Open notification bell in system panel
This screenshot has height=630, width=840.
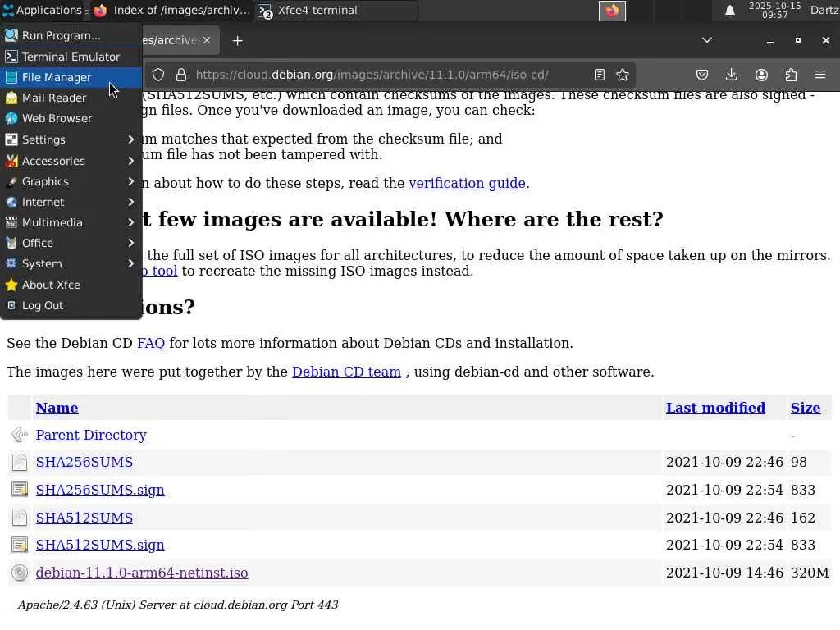(729, 11)
